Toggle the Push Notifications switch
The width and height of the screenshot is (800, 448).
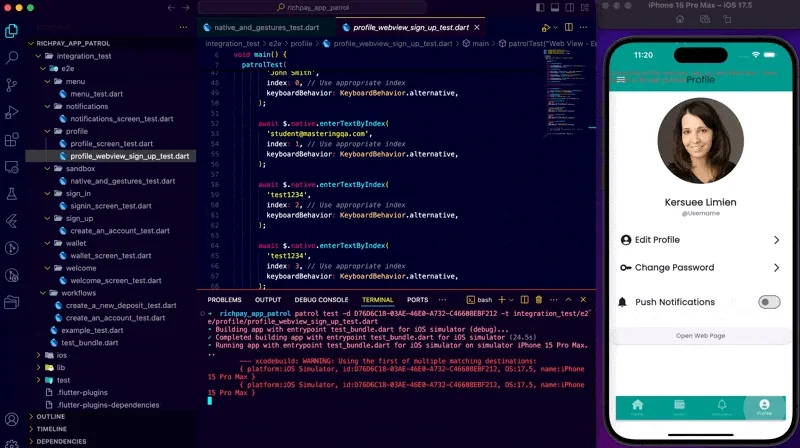(x=768, y=302)
